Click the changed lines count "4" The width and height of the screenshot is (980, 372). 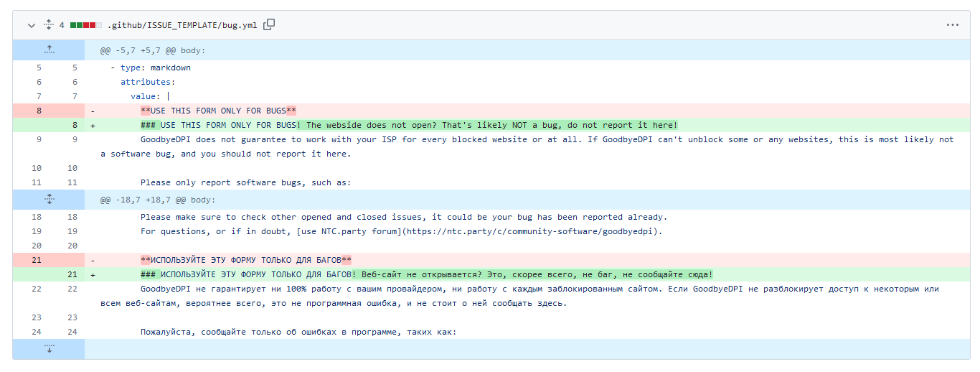point(62,25)
